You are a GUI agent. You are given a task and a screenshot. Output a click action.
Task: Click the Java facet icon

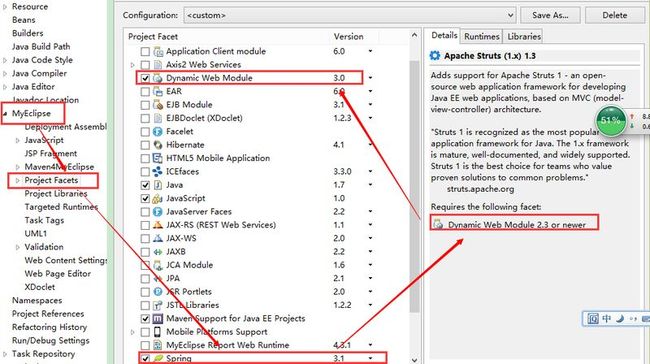(158, 185)
